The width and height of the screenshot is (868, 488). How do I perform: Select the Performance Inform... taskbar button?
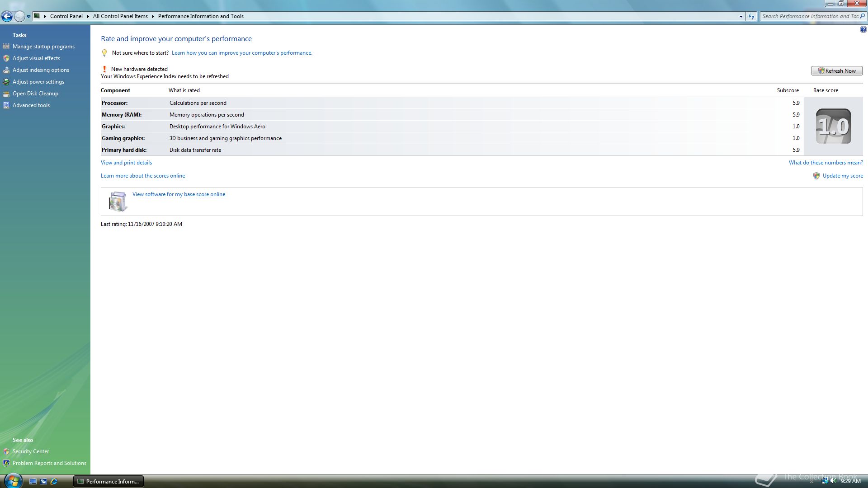click(108, 482)
